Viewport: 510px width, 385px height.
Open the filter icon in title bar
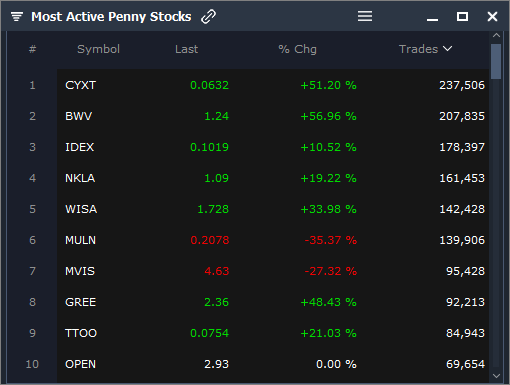[x=17, y=16]
